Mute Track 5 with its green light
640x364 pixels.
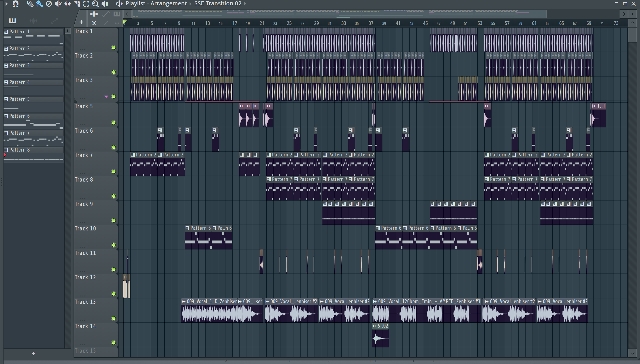114,123
